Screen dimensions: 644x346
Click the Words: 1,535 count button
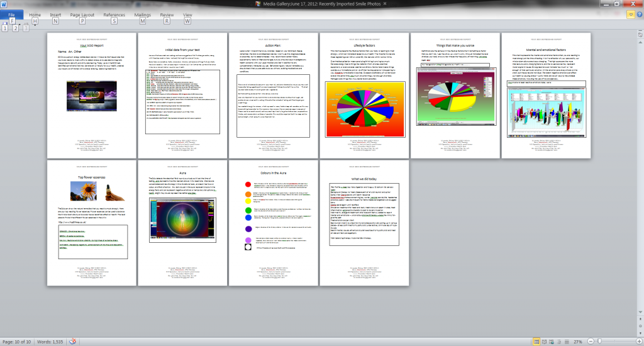50,341
